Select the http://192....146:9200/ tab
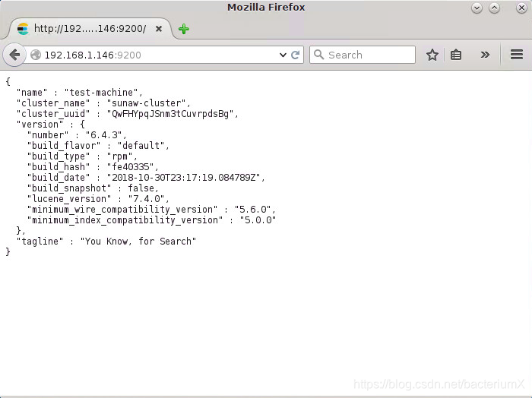This screenshot has height=398, width=532. pyautogui.click(x=90, y=29)
